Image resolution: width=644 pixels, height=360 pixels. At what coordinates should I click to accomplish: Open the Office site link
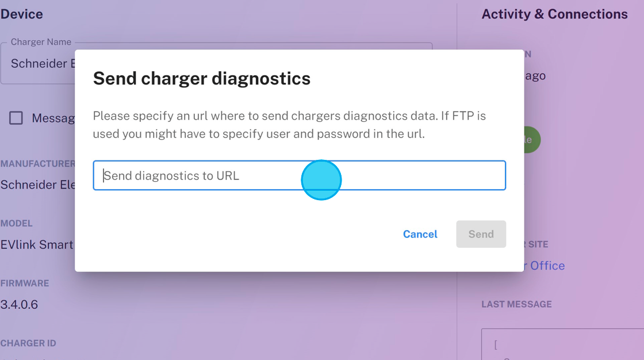coord(546,266)
